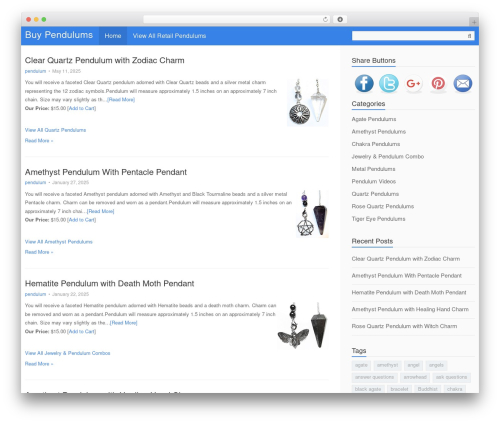Click the browser reload icon
Viewport: 500px width, 423px height.
point(325,19)
